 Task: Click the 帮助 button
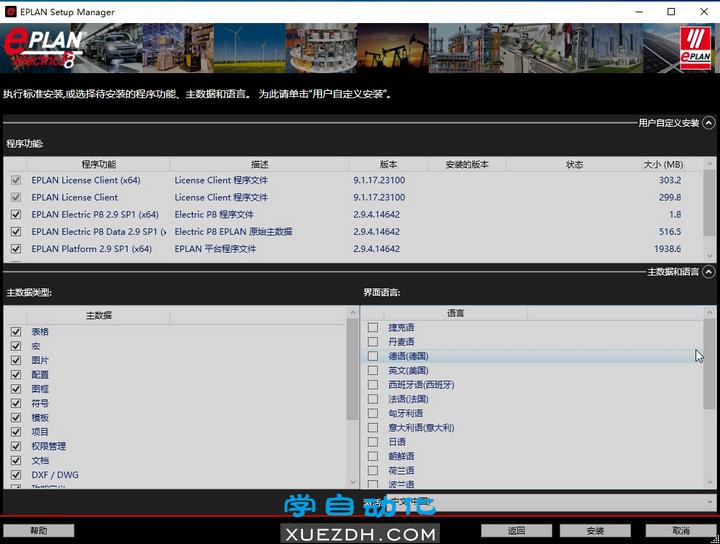click(x=39, y=531)
